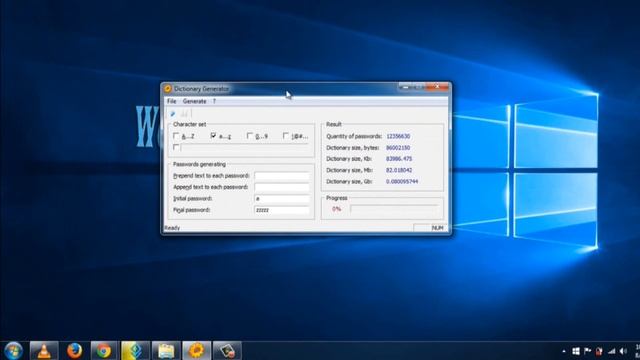This screenshot has width=640, height=360.
Task: Tick the custom character set checkbox
Action: [x=176, y=147]
